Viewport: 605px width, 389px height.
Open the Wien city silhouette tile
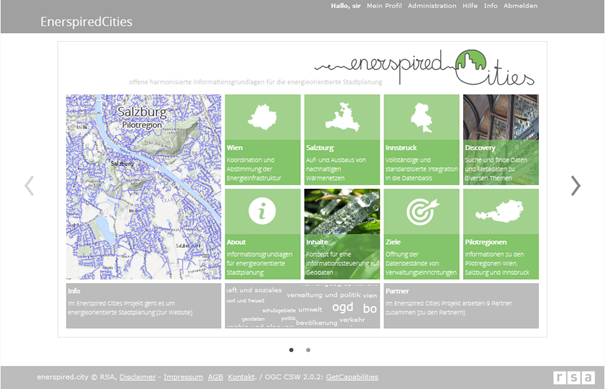coord(262,117)
